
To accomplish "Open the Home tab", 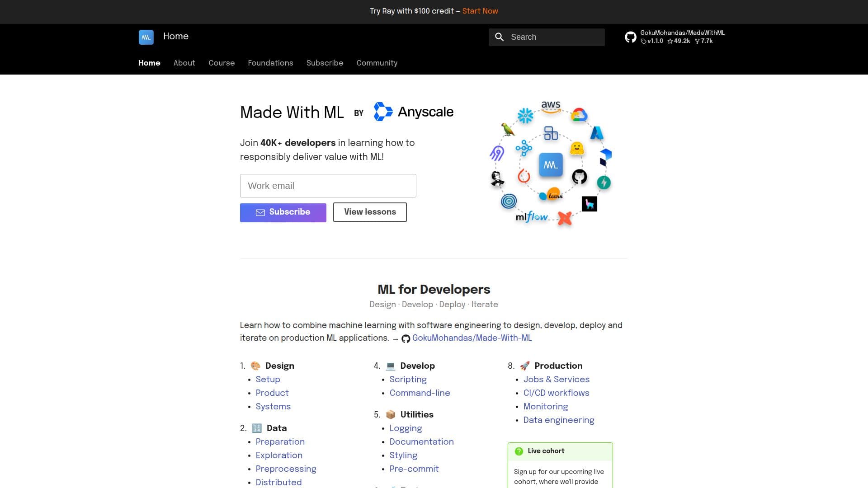I will pyautogui.click(x=149, y=63).
